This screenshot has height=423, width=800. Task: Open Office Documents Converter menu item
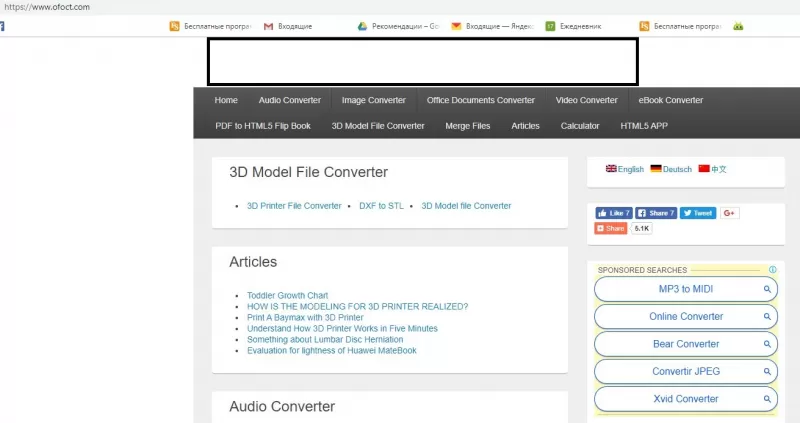tap(481, 100)
